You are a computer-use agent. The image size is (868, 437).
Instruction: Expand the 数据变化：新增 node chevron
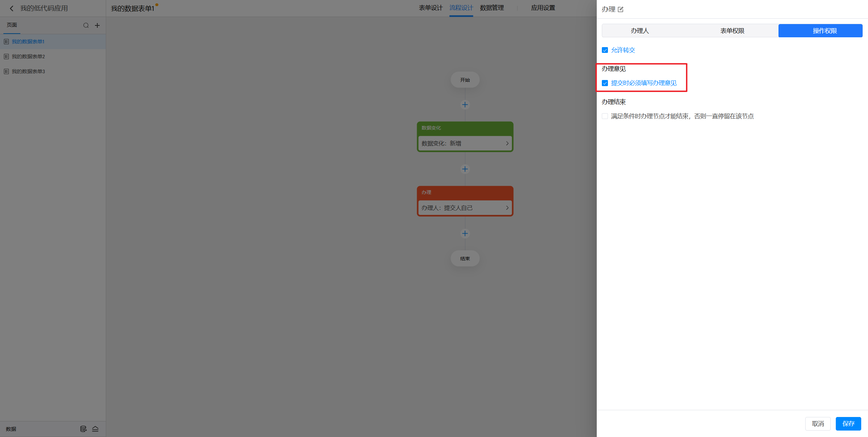507,143
